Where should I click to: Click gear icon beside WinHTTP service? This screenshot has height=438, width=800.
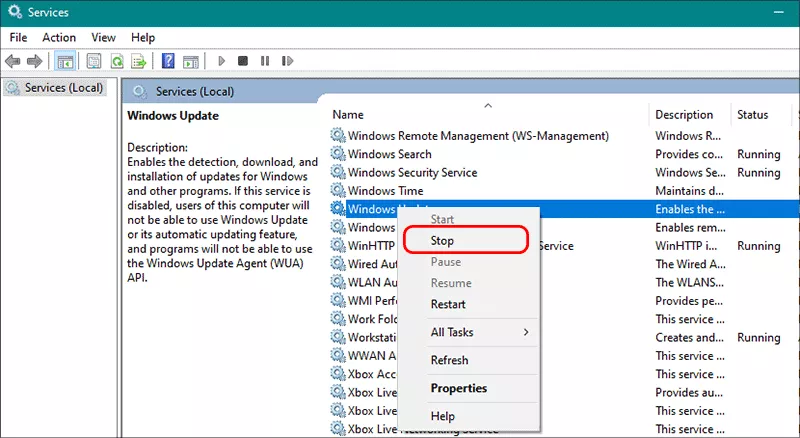point(338,246)
